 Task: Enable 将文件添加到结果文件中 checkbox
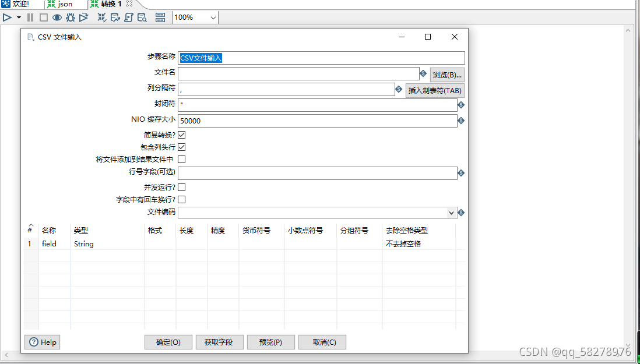tap(182, 159)
